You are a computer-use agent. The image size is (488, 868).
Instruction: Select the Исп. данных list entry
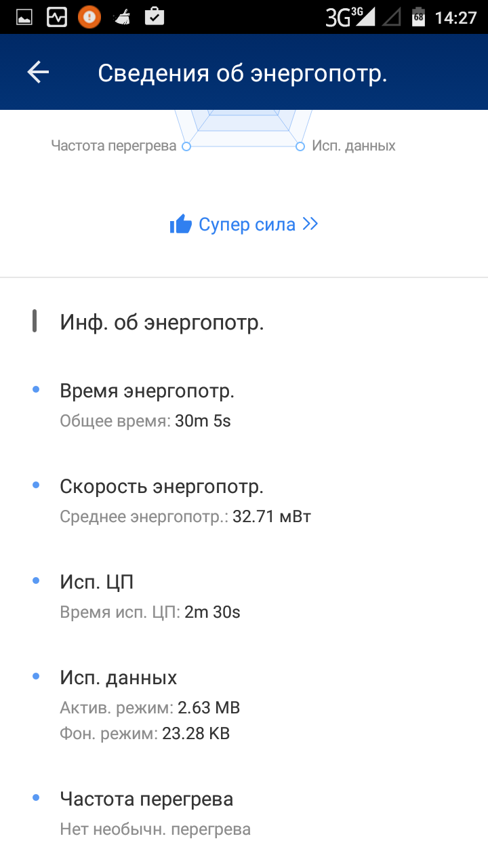point(119,677)
